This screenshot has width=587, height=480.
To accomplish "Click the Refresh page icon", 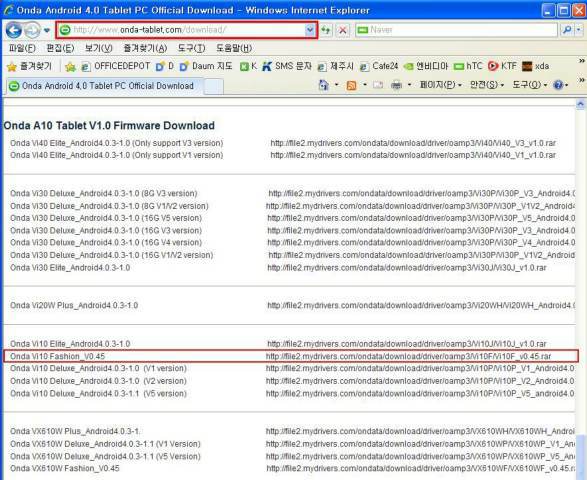I will pyautogui.click(x=326, y=30).
